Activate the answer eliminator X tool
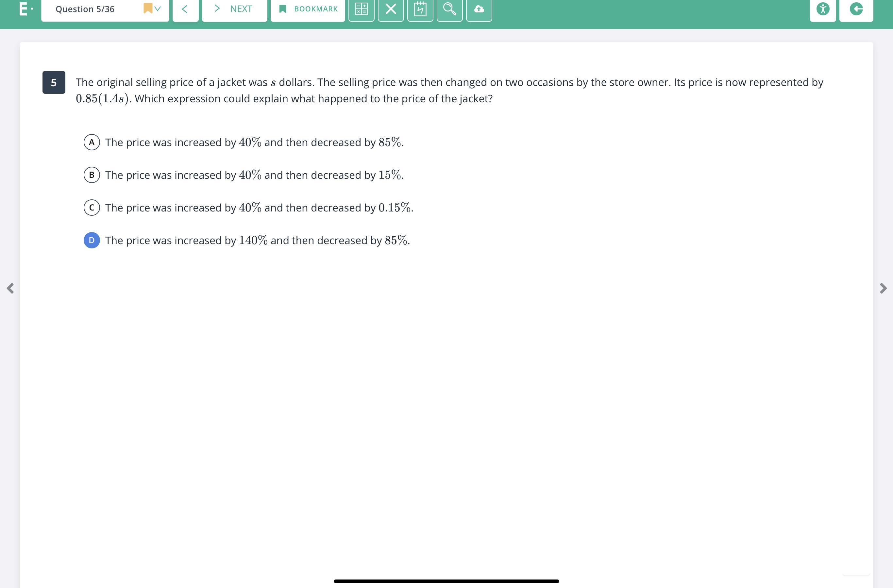The height and width of the screenshot is (588, 893). pyautogui.click(x=391, y=9)
